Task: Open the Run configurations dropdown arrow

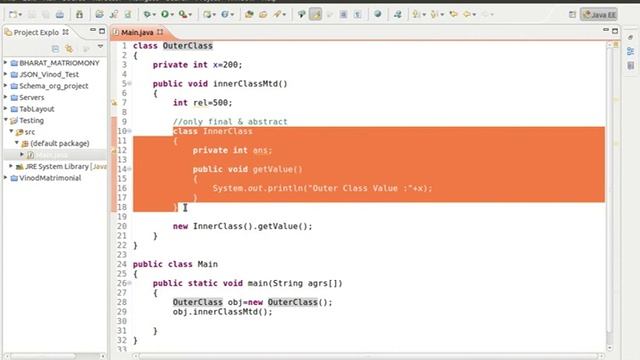Action: click(172, 15)
